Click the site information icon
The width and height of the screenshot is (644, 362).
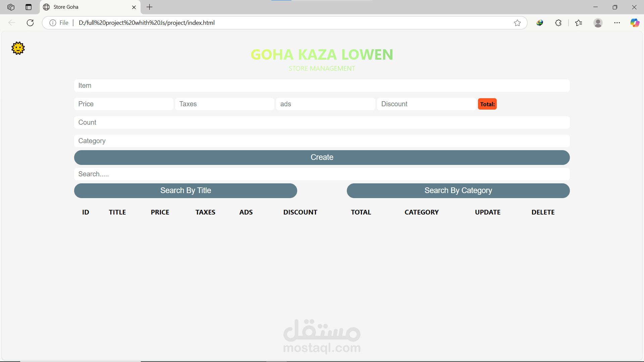tap(53, 23)
